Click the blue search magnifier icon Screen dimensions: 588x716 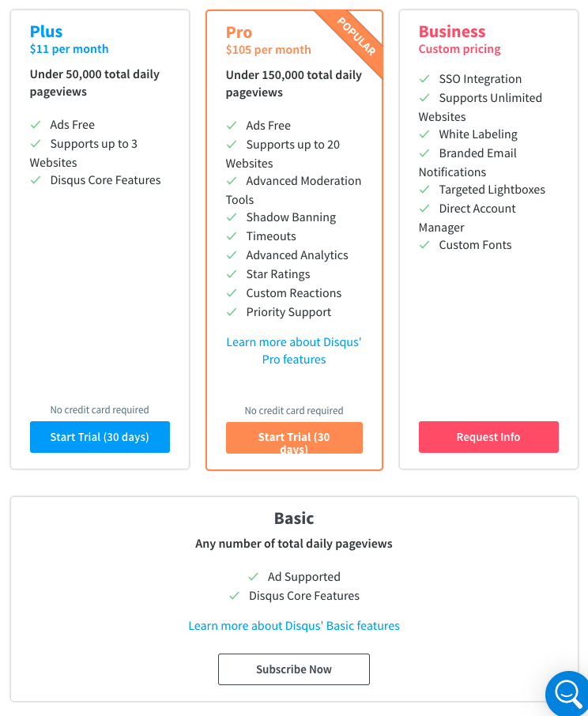(568, 692)
